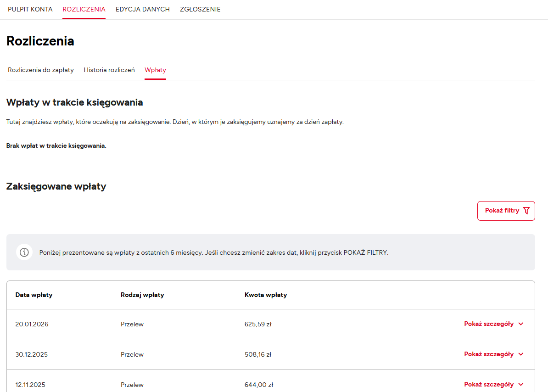Switch to the Historia rozliczeń tab
Image resolution: width=548 pixels, height=392 pixels.
point(109,70)
